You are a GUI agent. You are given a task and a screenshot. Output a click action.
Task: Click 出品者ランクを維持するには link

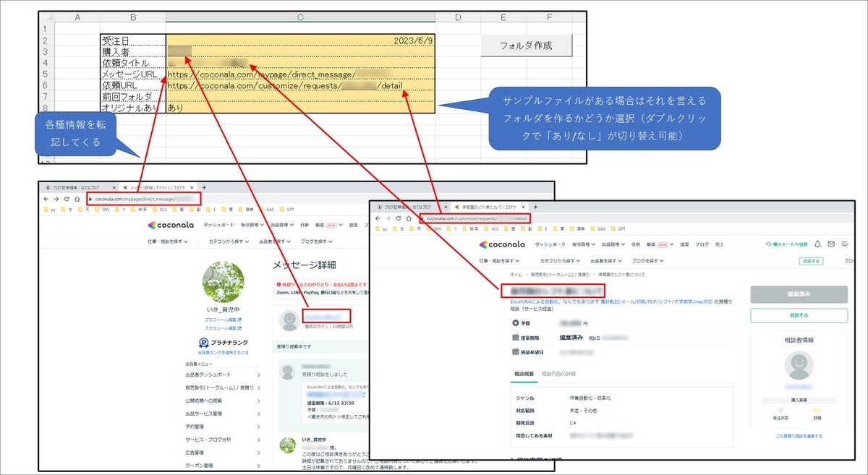[223, 353]
